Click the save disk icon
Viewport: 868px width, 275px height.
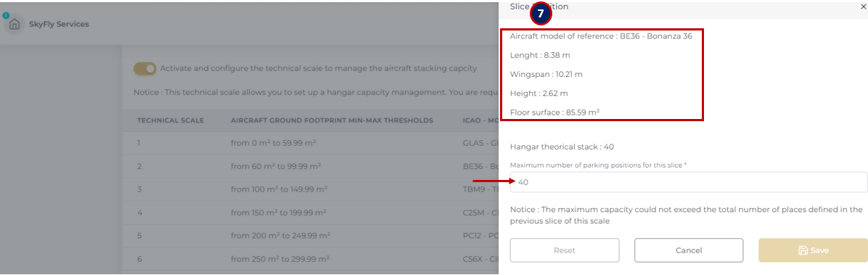803,250
